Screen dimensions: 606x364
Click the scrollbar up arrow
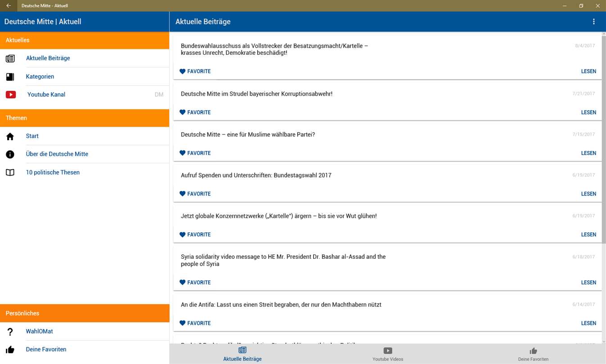point(604,34)
